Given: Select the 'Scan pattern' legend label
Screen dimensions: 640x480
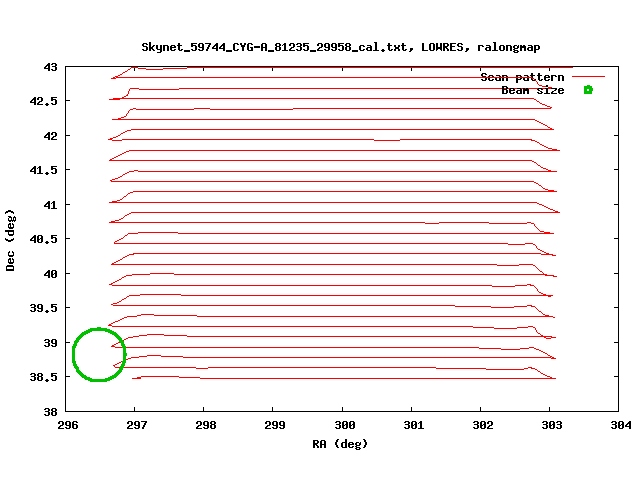Looking at the screenshot, I should (x=522, y=77).
